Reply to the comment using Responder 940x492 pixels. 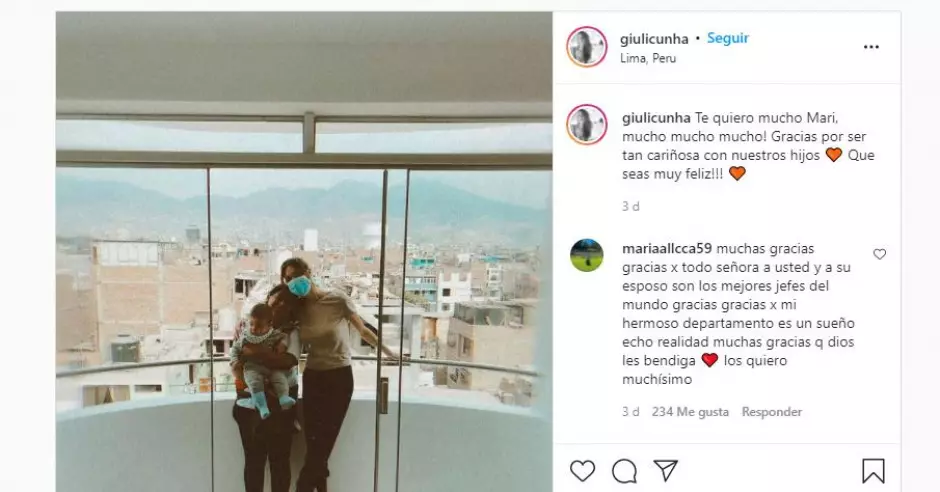(x=772, y=412)
